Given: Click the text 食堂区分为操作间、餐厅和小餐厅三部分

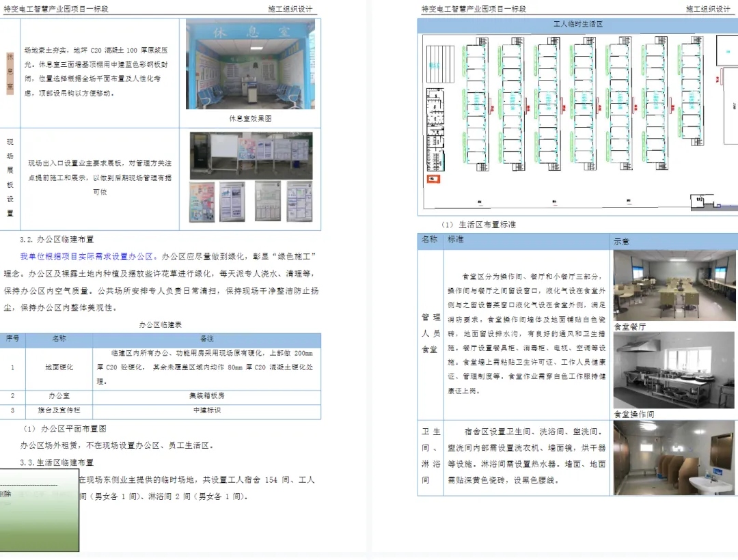Looking at the screenshot, I should click(532, 277).
